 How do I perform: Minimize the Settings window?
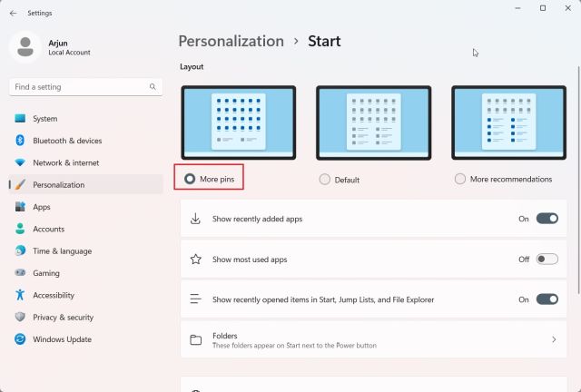(517, 8)
